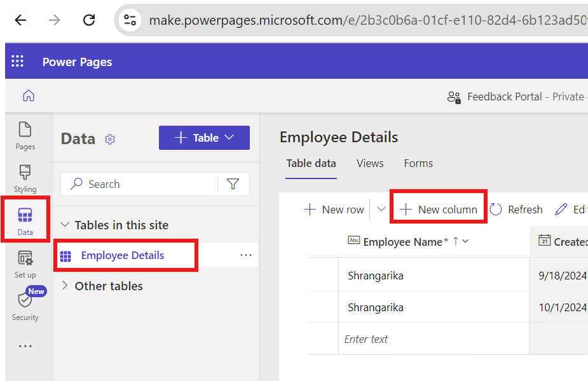The image size is (588, 381).
Task: Open the Styling workspace
Action: coord(25,178)
